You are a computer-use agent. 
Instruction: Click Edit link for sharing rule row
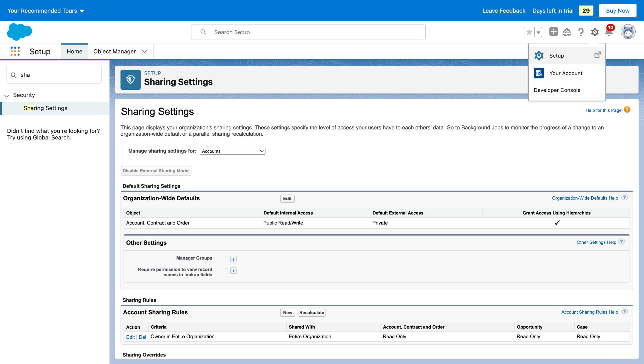tap(130, 337)
